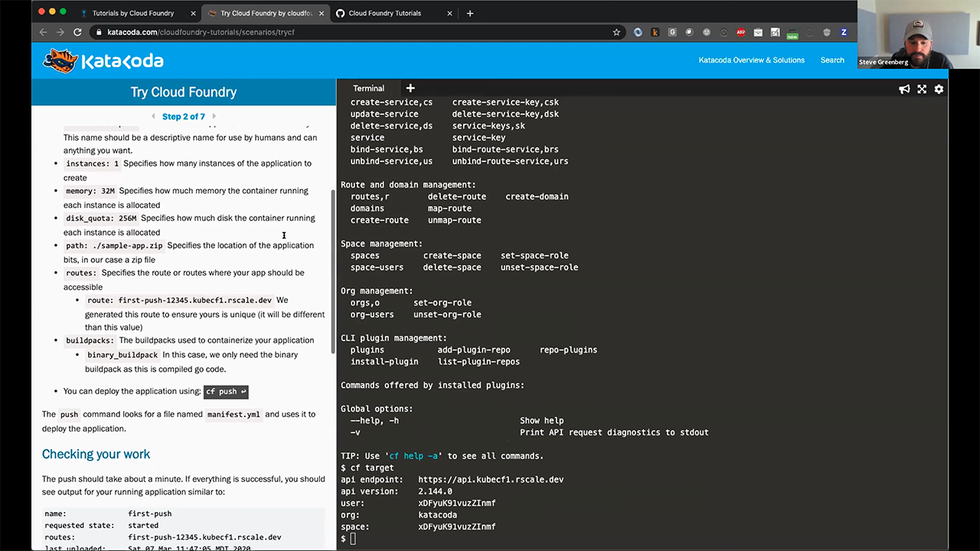Image resolution: width=980 pixels, height=551 pixels.
Task: Click the blue swirl extension icon
Action: click(x=638, y=32)
